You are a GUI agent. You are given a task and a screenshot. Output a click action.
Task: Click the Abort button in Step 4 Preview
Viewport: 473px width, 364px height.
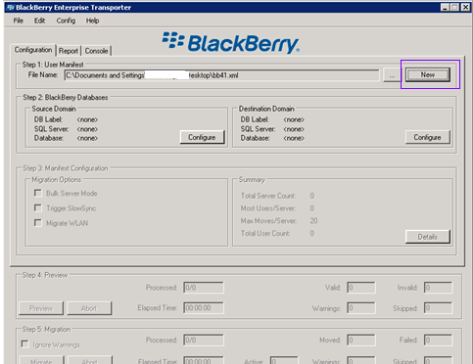click(x=89, y=308)
